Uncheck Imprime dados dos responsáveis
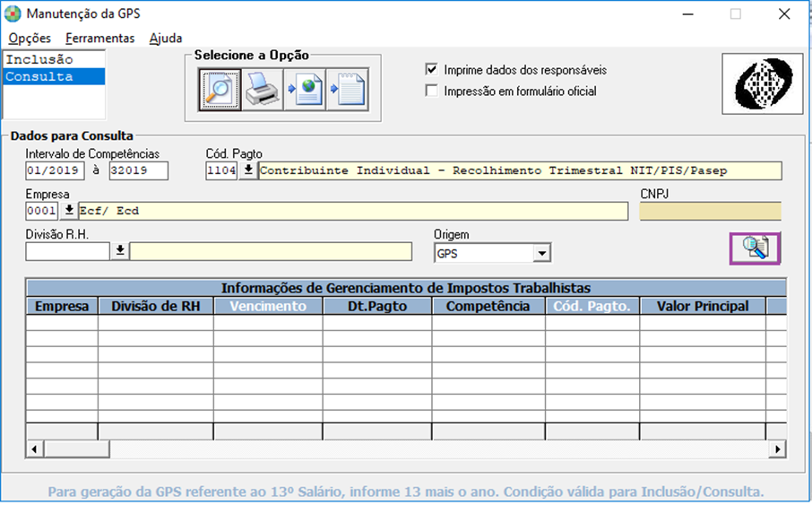Viewport: 812px width, 505px height. coord(431,69)
